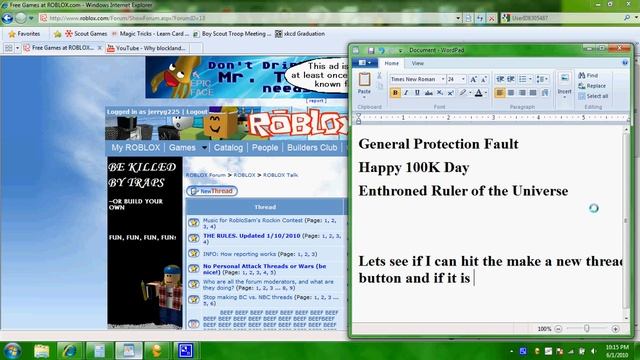Select Justify alignment in WordPad

click(533, 93)
